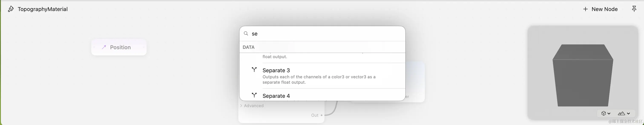Click the plus icon beside New Node
Viewport: 644px width, 125px height.
pos(585,9)
